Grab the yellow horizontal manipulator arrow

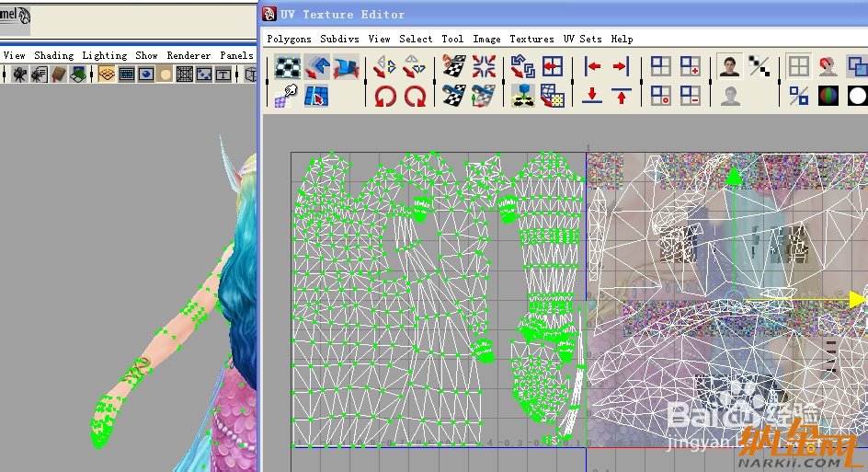click(857, 300)
